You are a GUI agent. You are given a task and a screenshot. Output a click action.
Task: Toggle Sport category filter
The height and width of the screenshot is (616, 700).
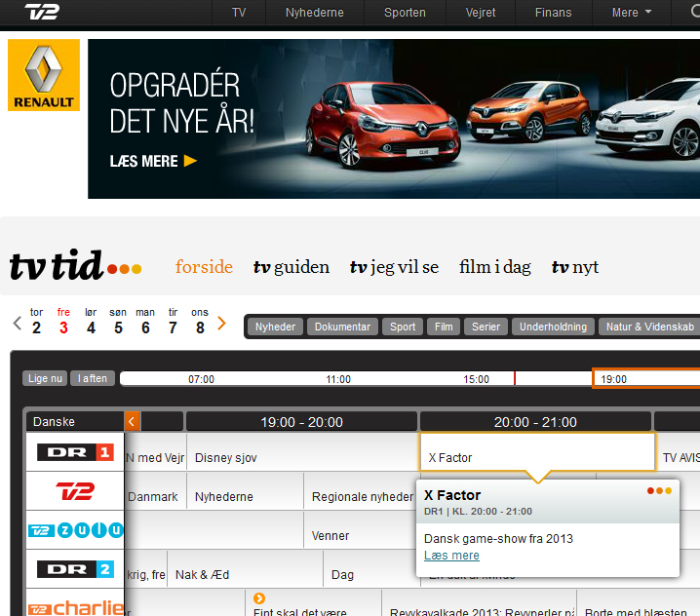point(403,327)
